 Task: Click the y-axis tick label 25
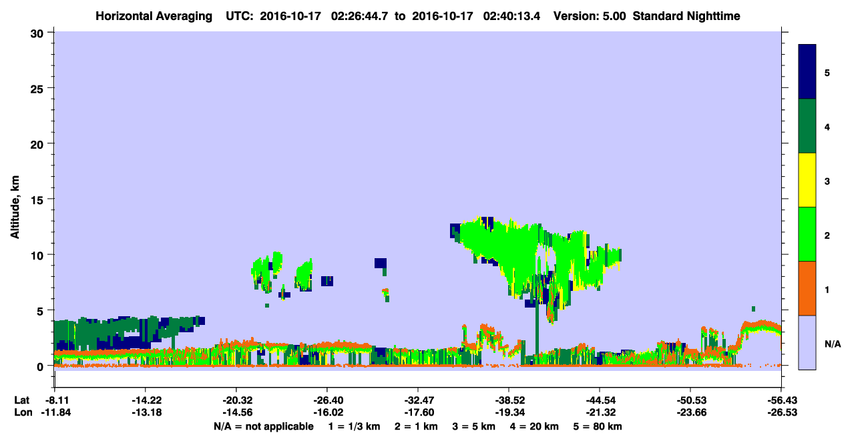39,88
